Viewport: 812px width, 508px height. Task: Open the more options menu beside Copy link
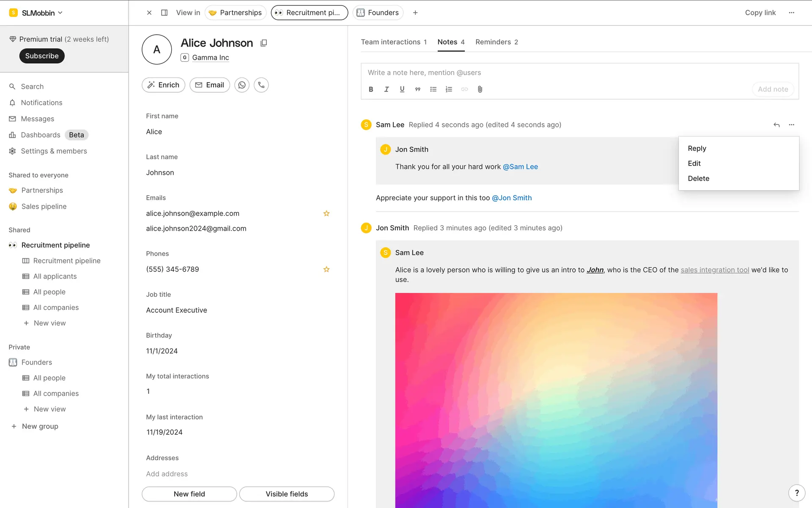[792, 13]
